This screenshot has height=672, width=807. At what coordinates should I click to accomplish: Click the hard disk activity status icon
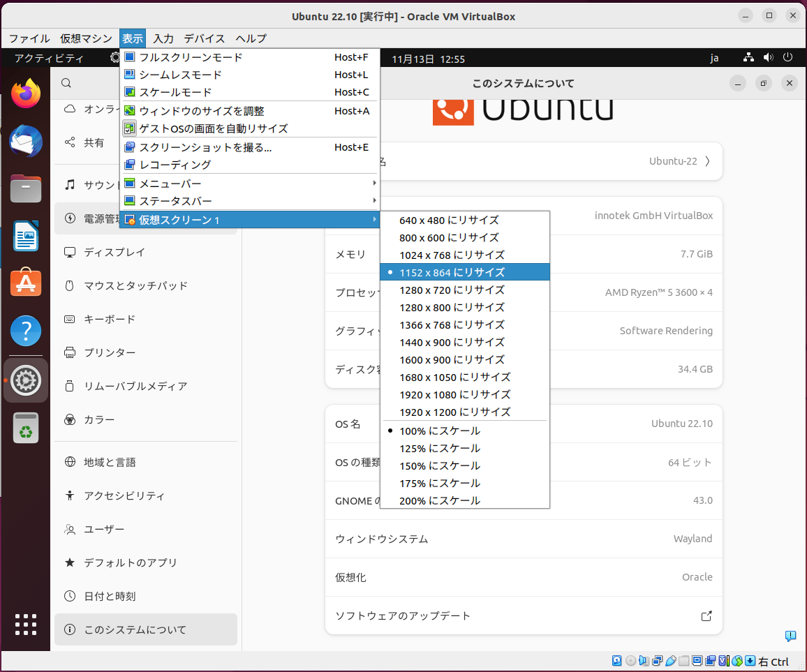616,662
